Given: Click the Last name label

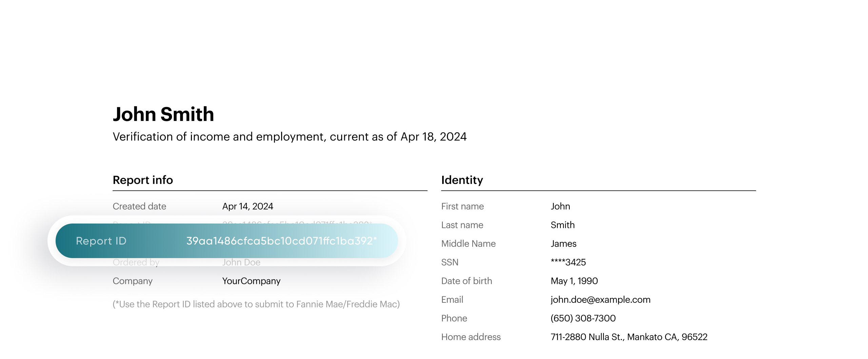Looking at the screenshot, I should [x=462, y=225].
